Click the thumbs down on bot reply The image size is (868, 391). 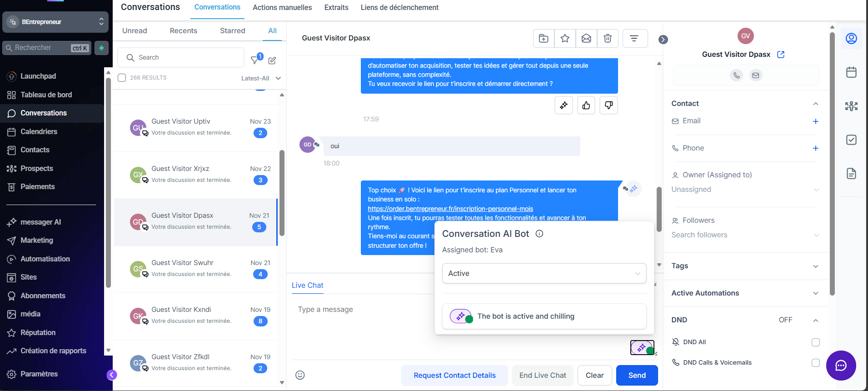609,105
